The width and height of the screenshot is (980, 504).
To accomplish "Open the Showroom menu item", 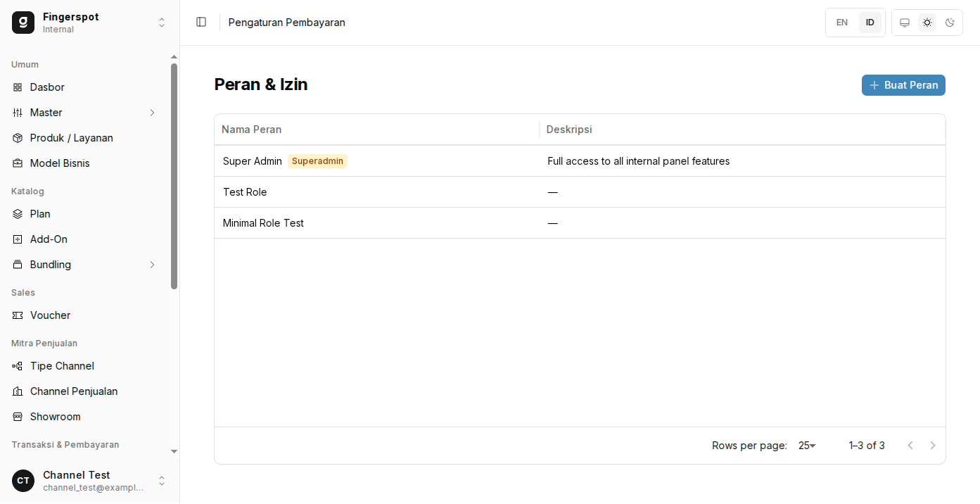I will 84,417.
